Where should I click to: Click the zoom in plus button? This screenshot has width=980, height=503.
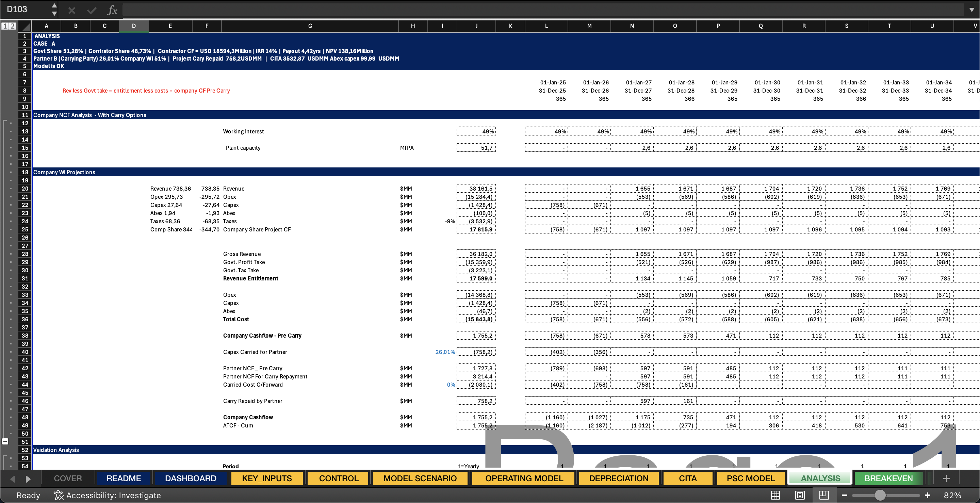point(928,495)
